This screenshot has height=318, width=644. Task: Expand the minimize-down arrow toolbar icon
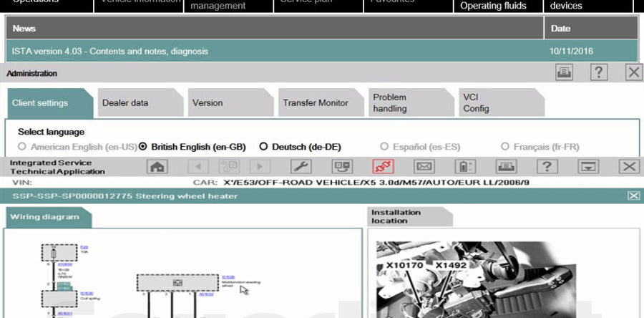pyautogui.click(x=589, y=167)
